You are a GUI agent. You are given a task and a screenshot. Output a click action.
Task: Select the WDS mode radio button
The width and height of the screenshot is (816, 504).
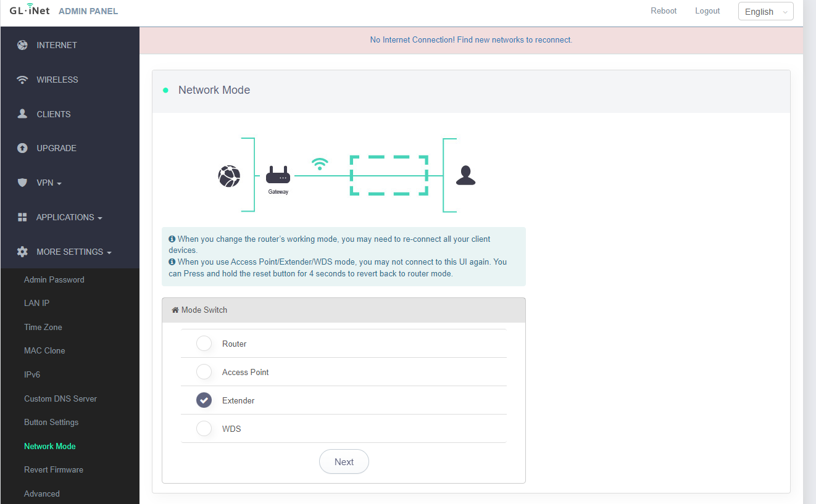click(204, 429)
